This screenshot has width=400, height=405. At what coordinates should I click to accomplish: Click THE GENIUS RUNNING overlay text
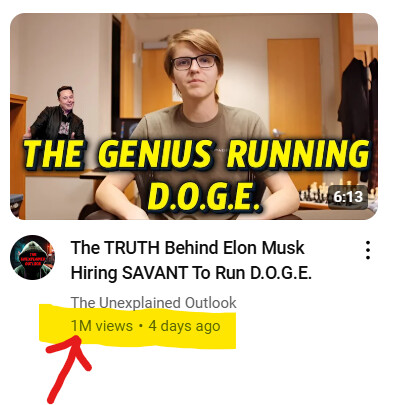click(x=197, y=155)
